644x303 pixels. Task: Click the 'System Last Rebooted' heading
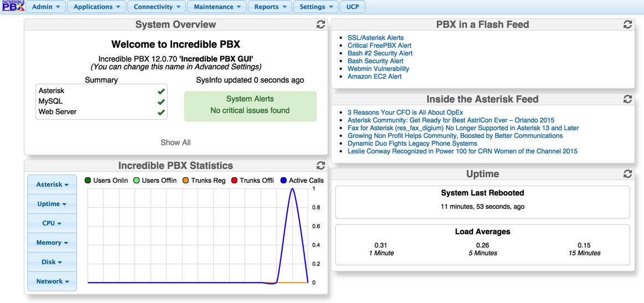[482, 193]
